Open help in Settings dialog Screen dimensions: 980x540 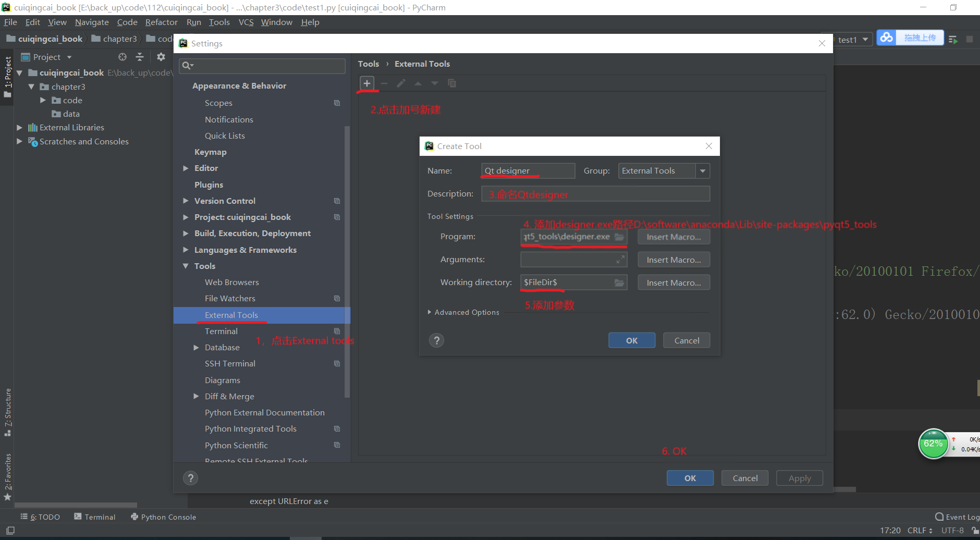191,478
